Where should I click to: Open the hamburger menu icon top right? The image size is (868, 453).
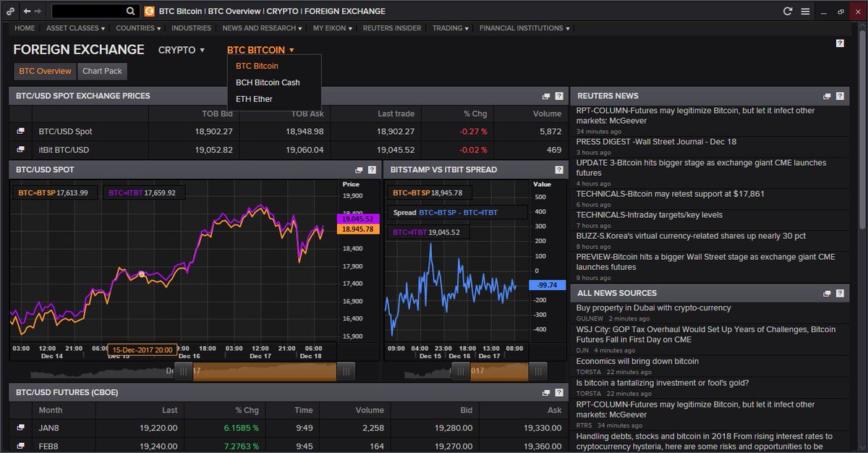[805, 11]
